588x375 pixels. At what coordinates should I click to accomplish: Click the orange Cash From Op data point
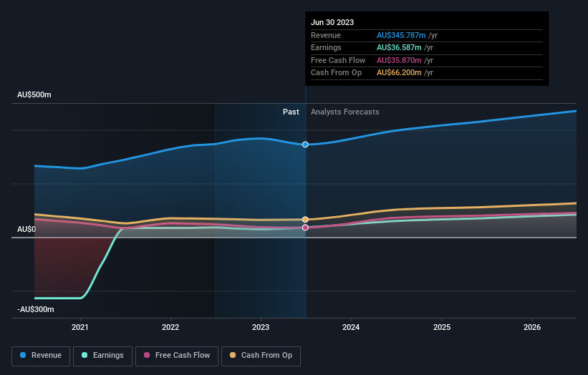pos(305,220)
